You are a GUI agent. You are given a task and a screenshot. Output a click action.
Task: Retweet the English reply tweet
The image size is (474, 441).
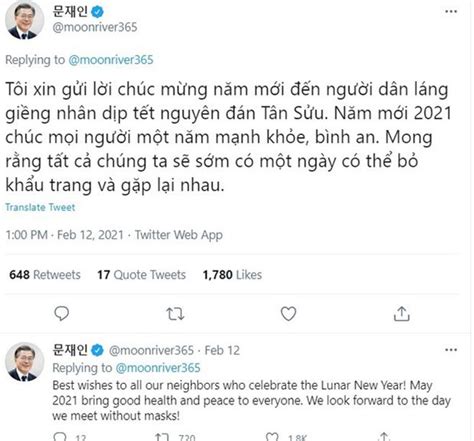pos(163,436)
